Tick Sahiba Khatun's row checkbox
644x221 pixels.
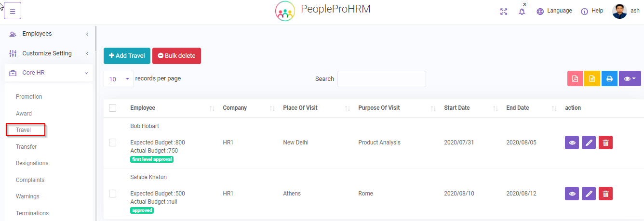pyautogui.click(x=113, y=194)
